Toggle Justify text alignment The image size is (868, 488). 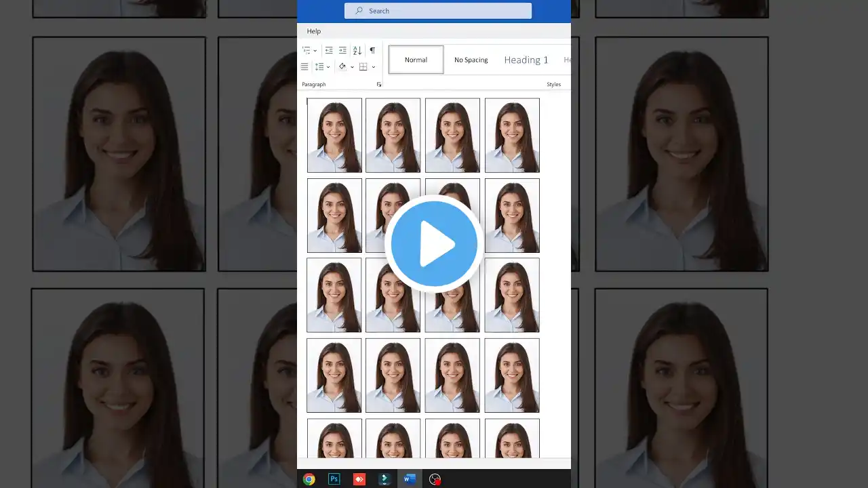tap(304, 66)
